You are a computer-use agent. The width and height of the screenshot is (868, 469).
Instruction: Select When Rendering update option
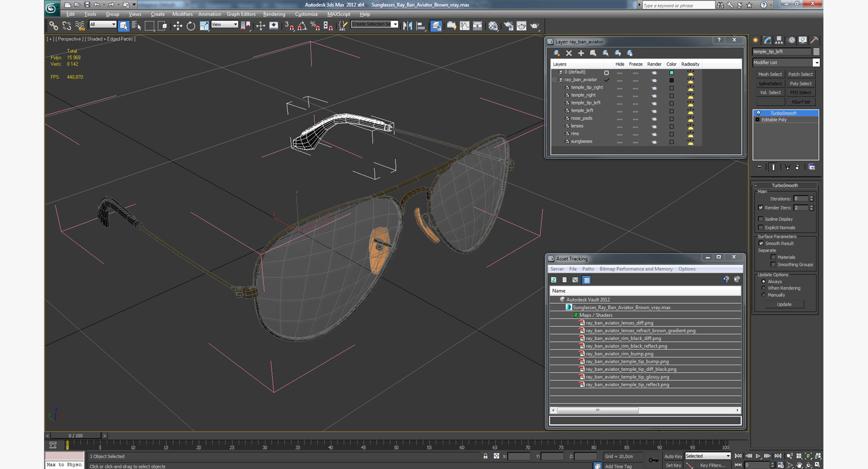point(763,288)
